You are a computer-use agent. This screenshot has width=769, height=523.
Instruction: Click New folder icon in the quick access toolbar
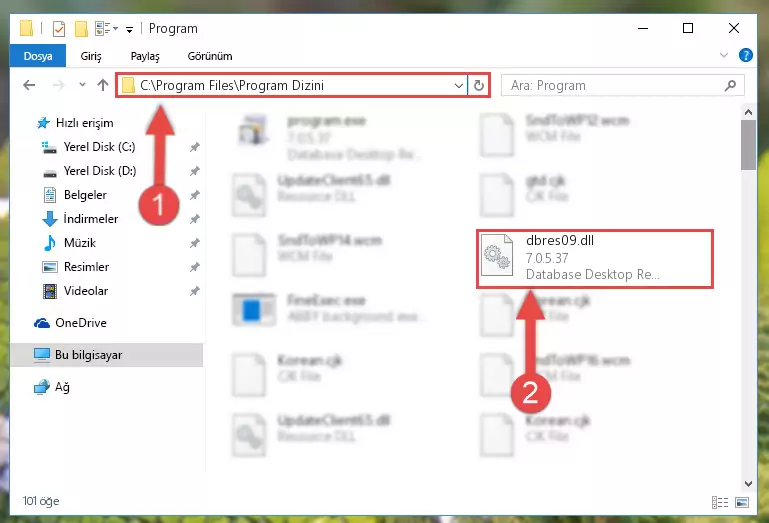(x=81, y=28)
